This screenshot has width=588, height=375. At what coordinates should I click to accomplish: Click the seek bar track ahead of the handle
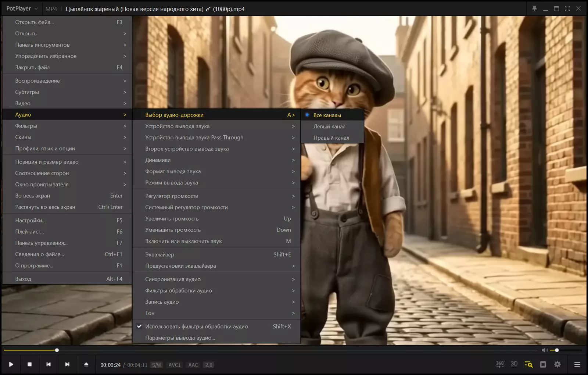coord(298,350)
